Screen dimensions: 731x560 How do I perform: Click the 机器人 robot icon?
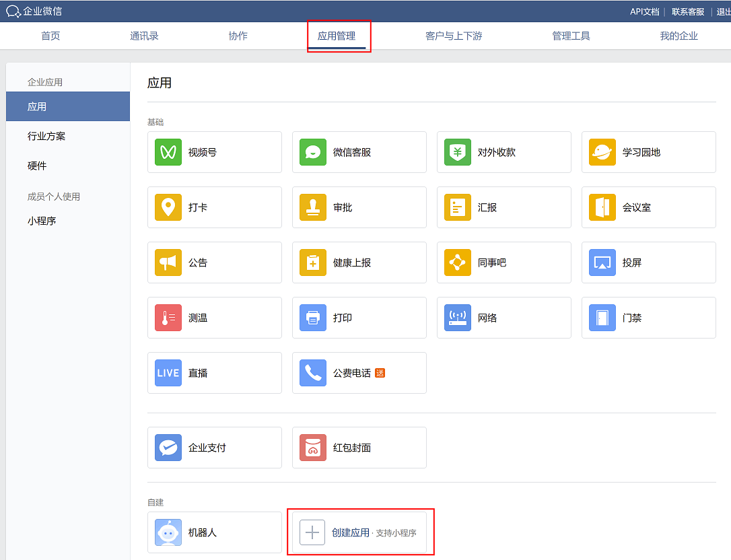(168, 532)
